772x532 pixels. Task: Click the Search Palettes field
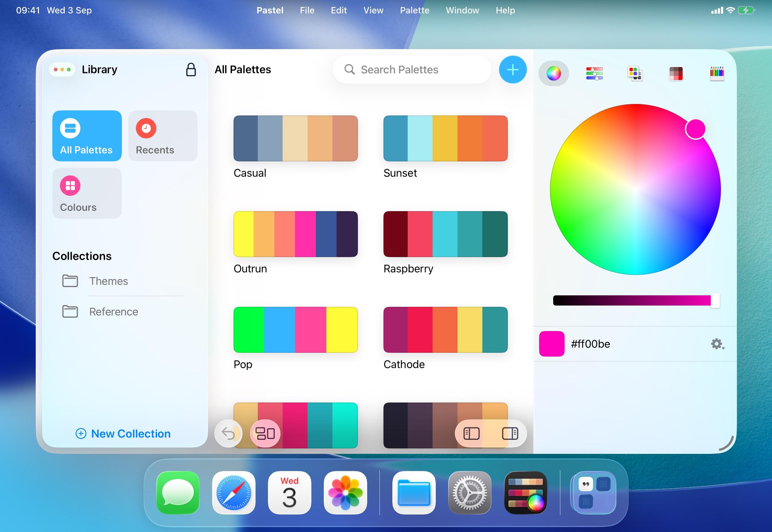[x=412, y=70]
